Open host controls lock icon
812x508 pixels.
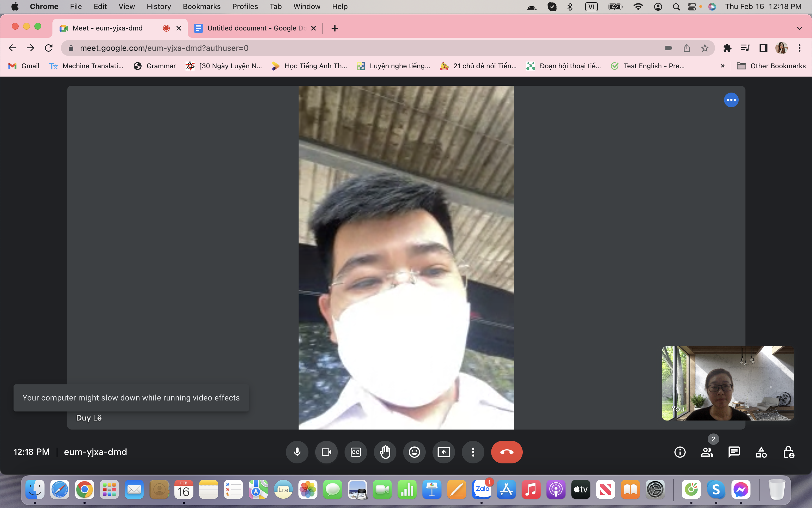(x=789, y=452)
